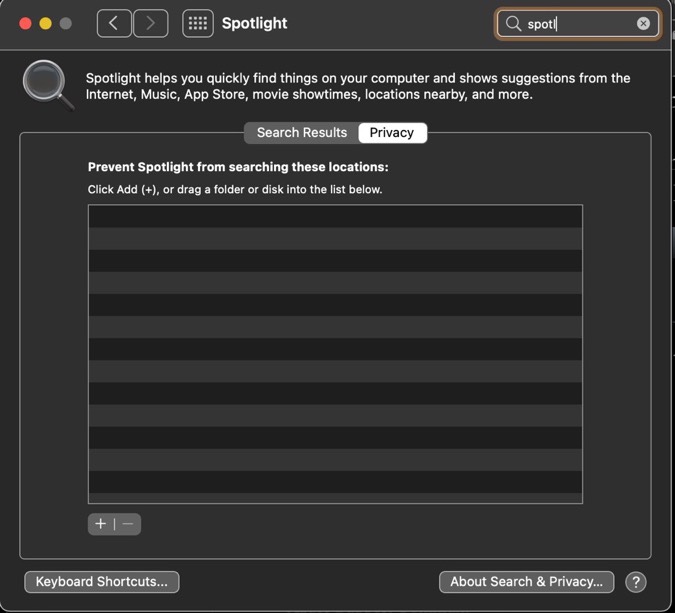The height and width of the screenshot is (613, 675).
Task: Close the Spotlight preferences window
Action: [x=25, y=23]
